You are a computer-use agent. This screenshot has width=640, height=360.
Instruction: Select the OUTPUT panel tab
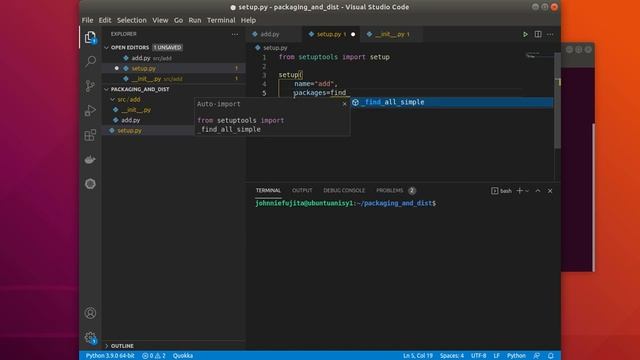pos(302,191)
